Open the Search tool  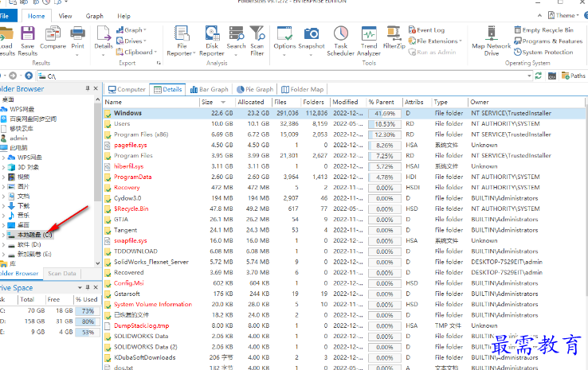[236, 37]
